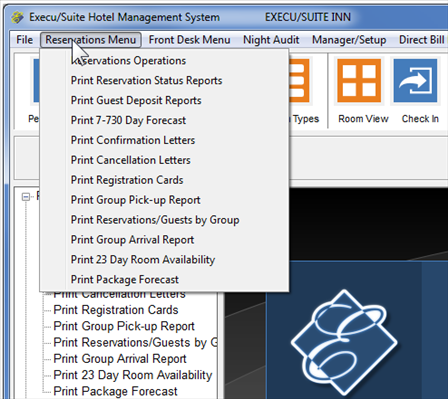Open the Night Audit menu
The height and width of the screenshot is (399, 448).
271,40
